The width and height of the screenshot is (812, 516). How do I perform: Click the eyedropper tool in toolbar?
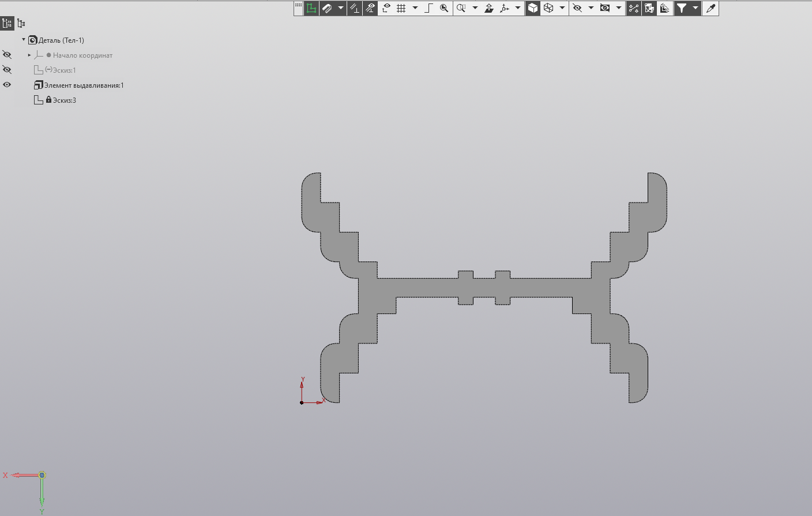pos(710,8)
